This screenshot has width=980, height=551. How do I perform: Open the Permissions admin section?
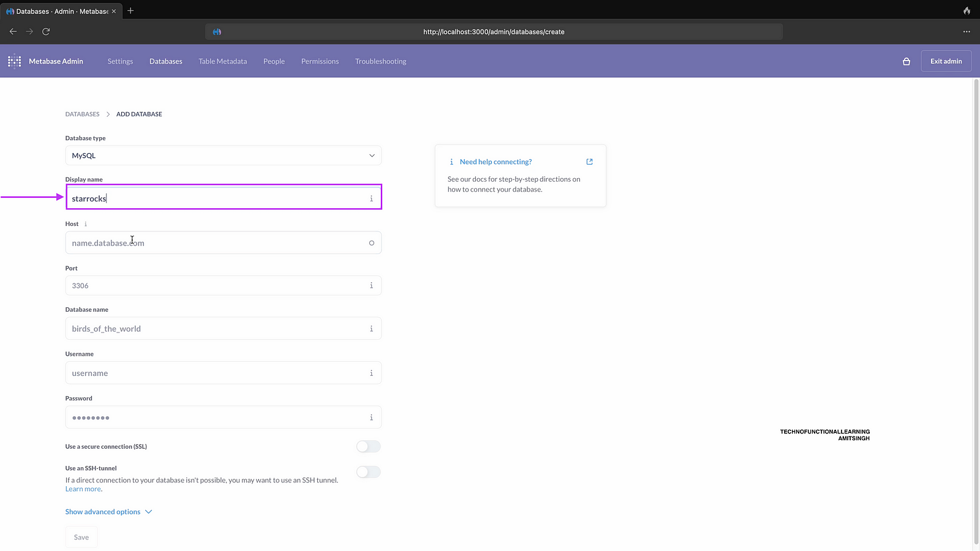pos(320,61)
